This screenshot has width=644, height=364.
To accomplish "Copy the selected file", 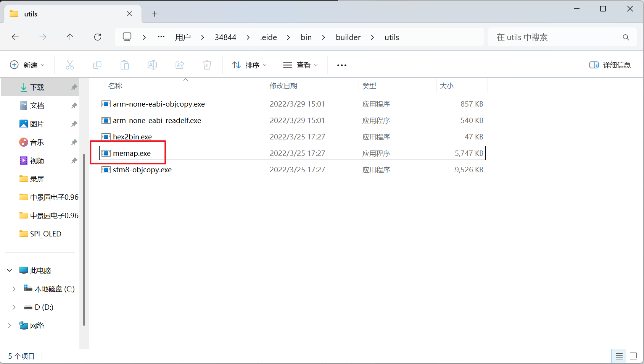I will point(97,65).
